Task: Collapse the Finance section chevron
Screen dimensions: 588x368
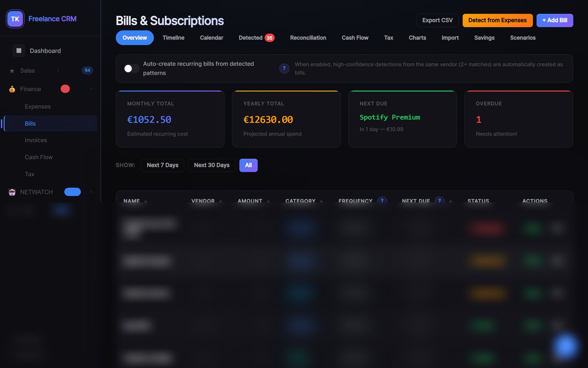Action: (x=91, y=89)
